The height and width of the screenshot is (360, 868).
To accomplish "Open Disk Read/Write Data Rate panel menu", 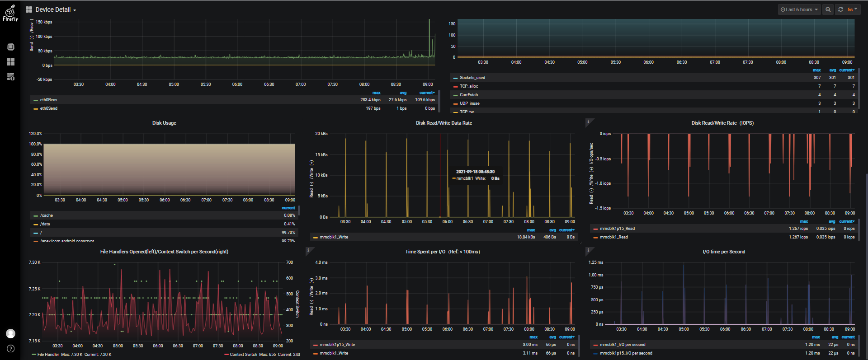I will (x=444, y=123).
